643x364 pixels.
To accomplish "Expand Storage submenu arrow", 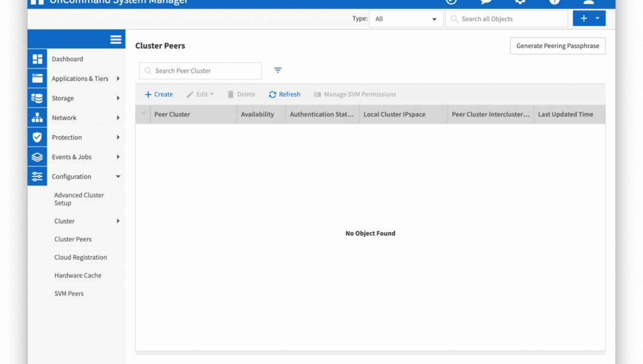I will coord(118,98).
